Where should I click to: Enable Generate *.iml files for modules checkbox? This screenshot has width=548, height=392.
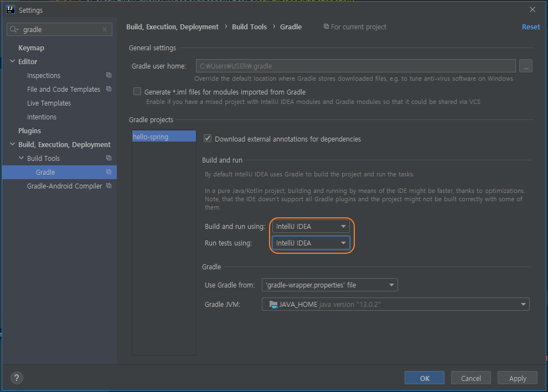coord(137,91)
